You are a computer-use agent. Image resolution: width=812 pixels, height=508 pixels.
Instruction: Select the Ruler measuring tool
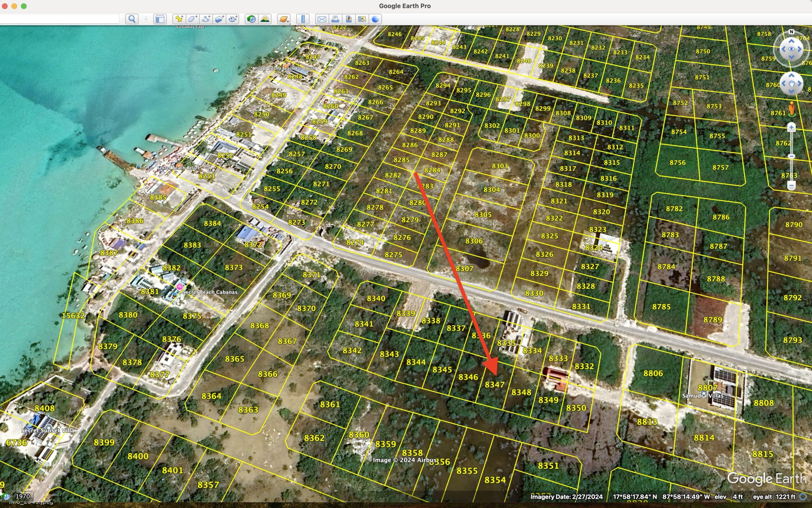point(303,19)
